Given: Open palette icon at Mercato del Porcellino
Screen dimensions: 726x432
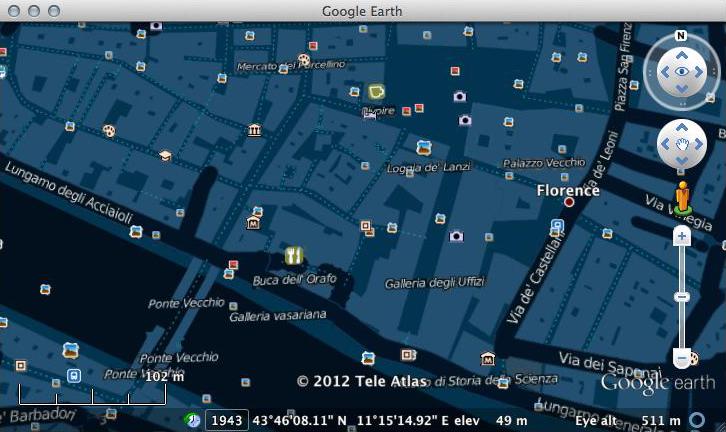Looking at the screenshot, I should [x=304, y=59].
